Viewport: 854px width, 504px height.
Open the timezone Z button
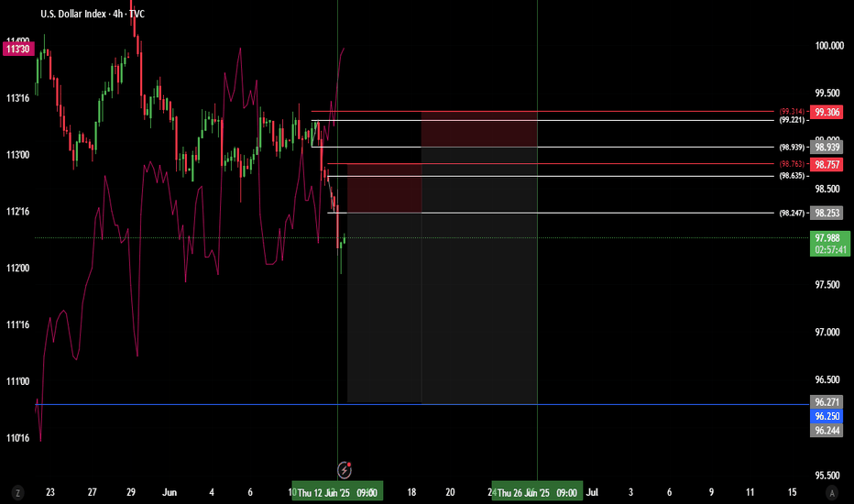(18, 493)
